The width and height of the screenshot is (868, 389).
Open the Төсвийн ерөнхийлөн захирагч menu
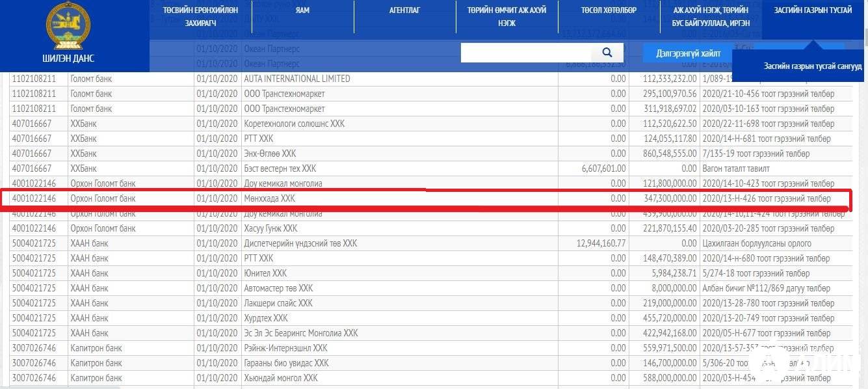click(x=200, y=17)
